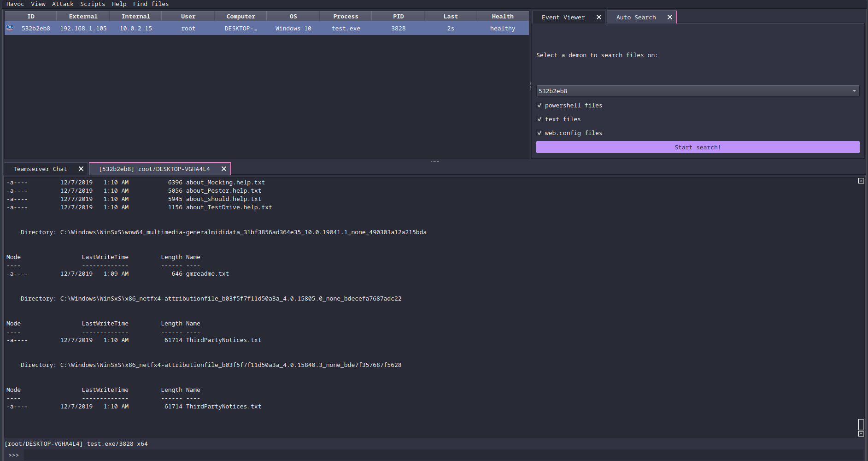868x461 pixels.
Task: Click the Windows agent icon in session row
Action: click(x=10, y=28)
